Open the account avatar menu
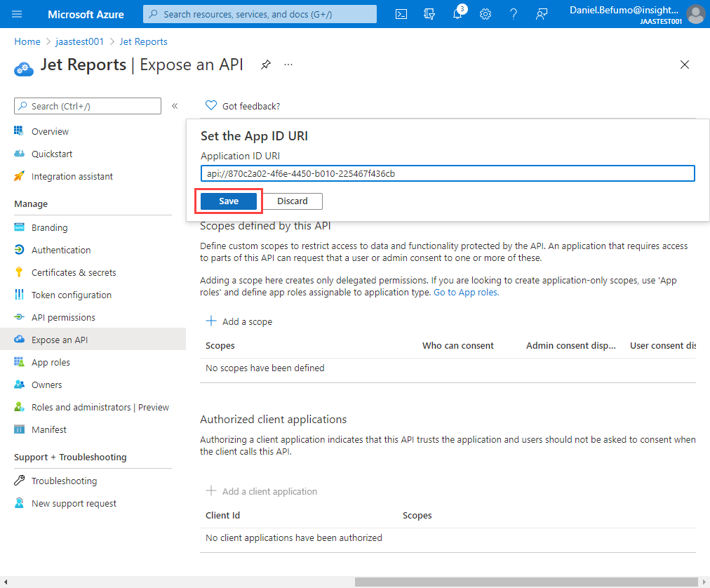Viewport: 710px width, 588px height. (x=695, y=14)
